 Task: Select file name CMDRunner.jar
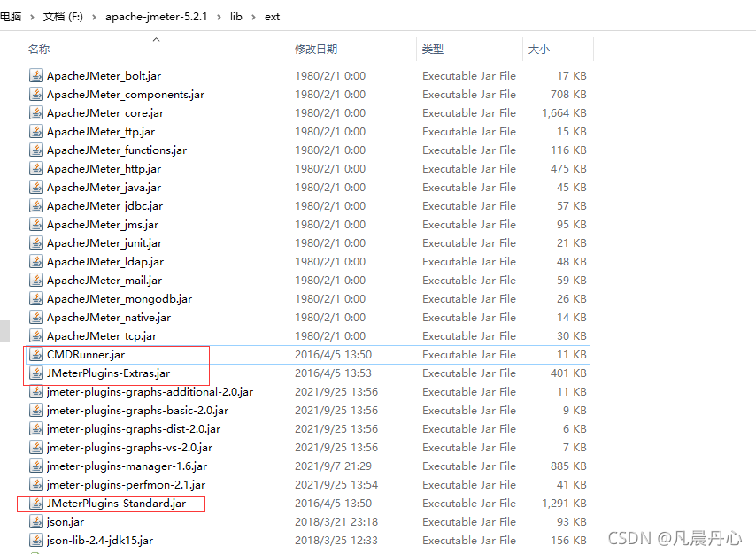pyautogui.click(x=86, y=354)
